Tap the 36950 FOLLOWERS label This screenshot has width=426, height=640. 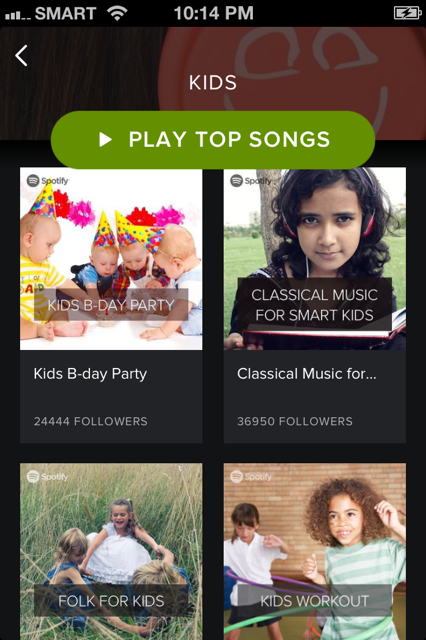[295, 421]
